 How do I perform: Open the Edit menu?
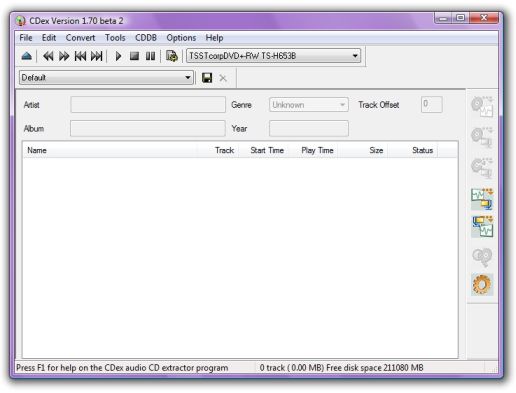click(49, 38)
